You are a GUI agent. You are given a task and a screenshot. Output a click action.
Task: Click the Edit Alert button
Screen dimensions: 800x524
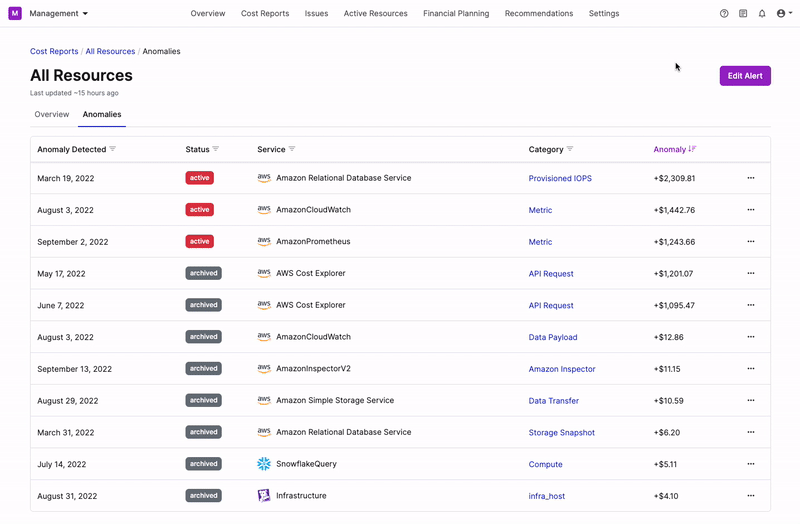click(x=745, y=76)
